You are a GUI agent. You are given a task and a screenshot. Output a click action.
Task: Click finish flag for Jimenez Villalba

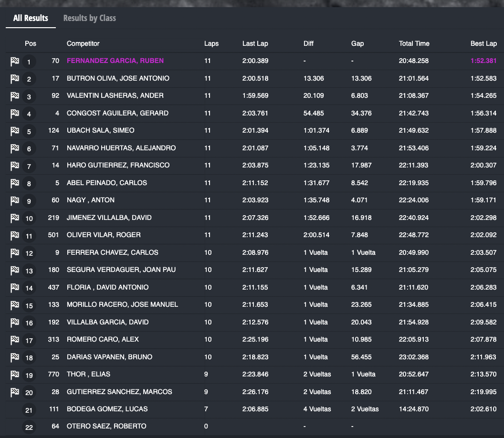15,218
